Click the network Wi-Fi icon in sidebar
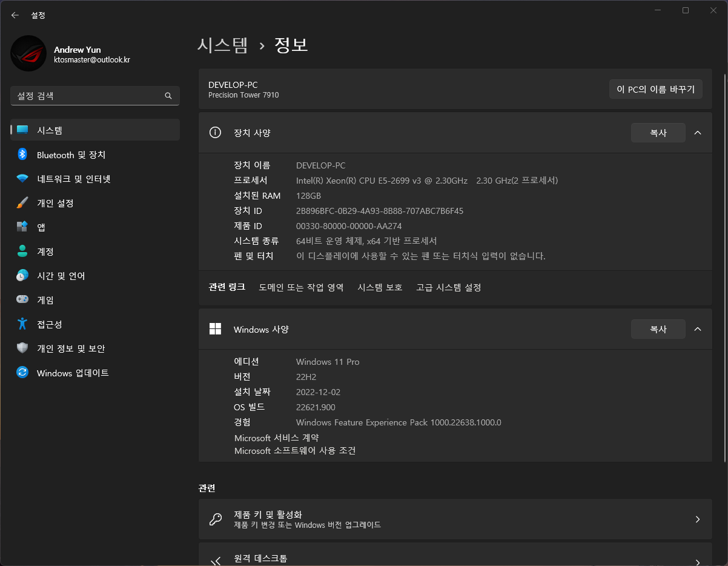 point(22,179)
